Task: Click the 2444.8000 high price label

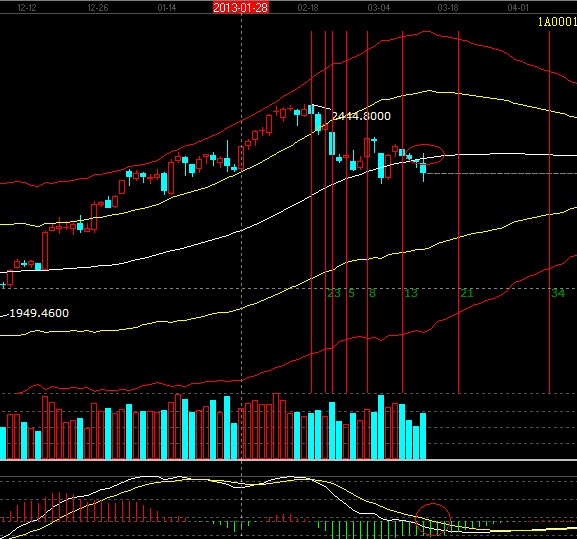Action: pos(361,116)
